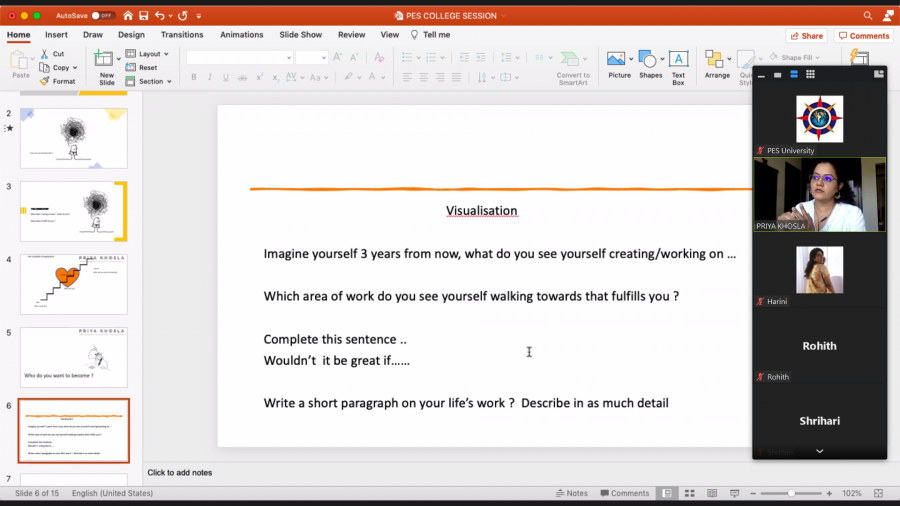Click the Home icon in quick access toolbar
Image resolution: width=900 pixels, height=506 pixels.
pos(127,16)
